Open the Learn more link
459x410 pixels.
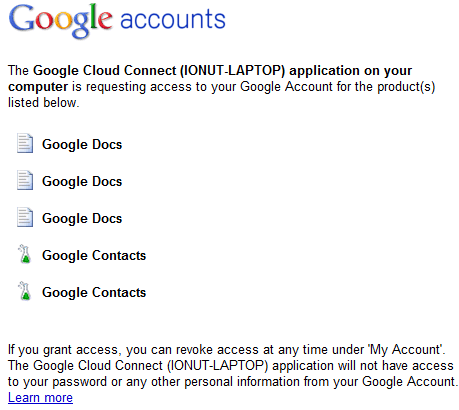pos(40,398)
